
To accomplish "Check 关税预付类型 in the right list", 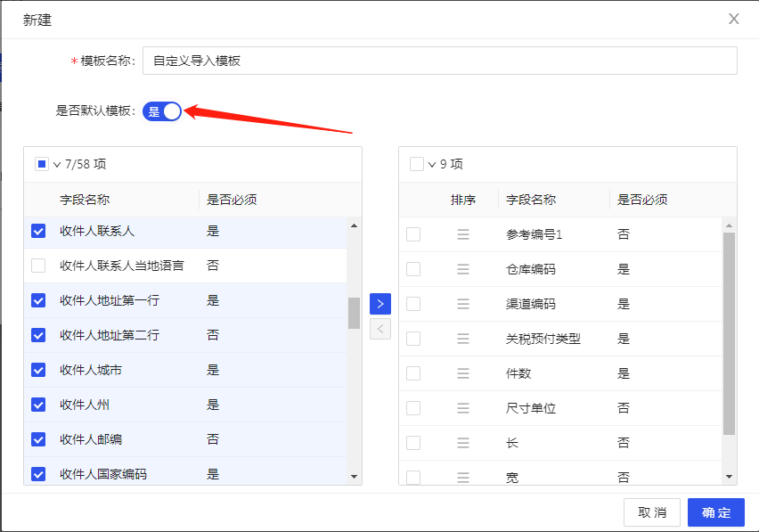I will pos(413,339).
